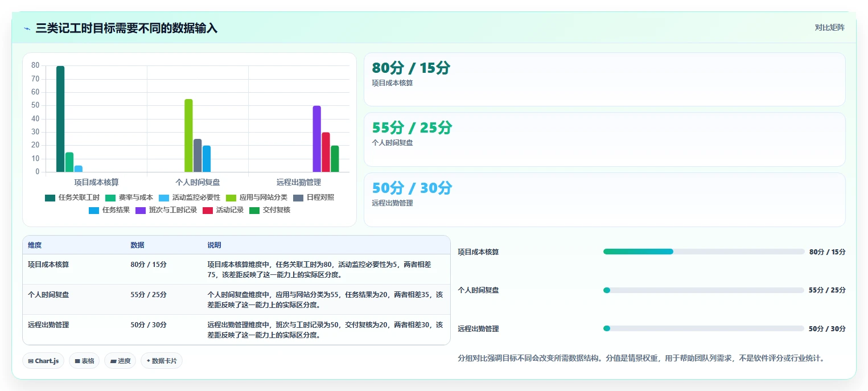Click the 项目成本核算 progress bar
The height and width of the screenshot is (391, 868).
tap(704, 252)
